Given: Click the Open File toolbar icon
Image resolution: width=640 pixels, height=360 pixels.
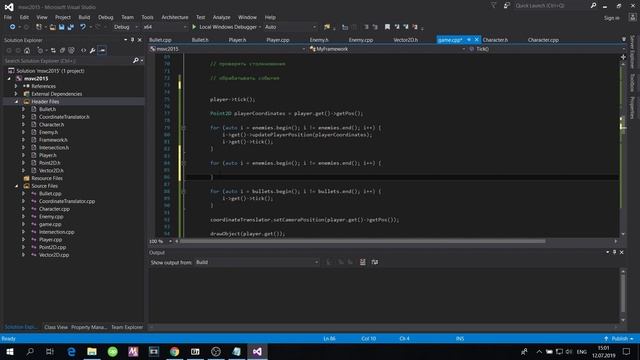Looking at the screenshot, I should 52,27.
